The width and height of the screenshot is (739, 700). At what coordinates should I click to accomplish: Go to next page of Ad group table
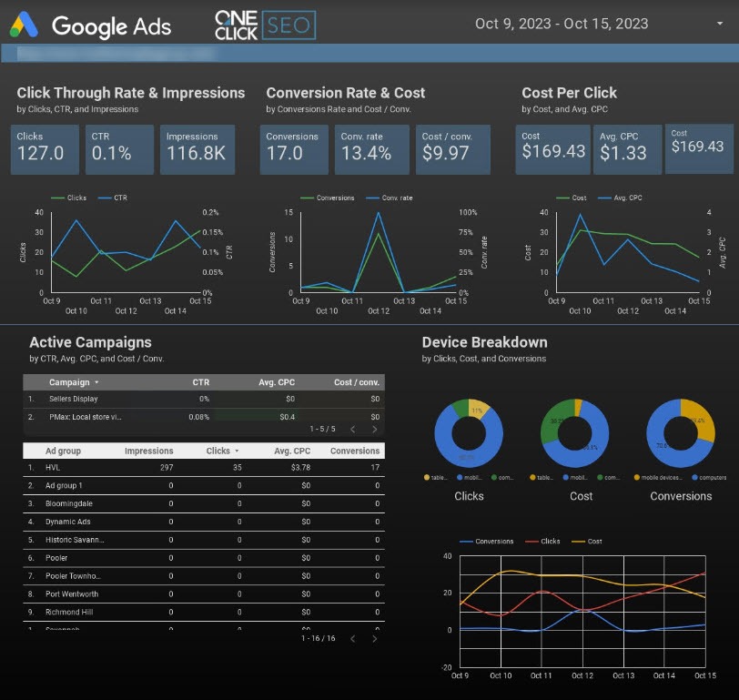374,639
